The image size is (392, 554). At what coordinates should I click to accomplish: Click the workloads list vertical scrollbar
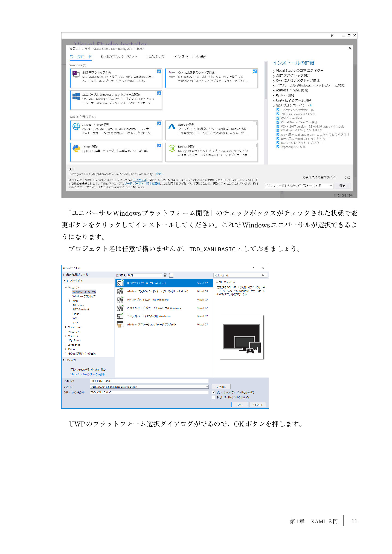point(266,81)
